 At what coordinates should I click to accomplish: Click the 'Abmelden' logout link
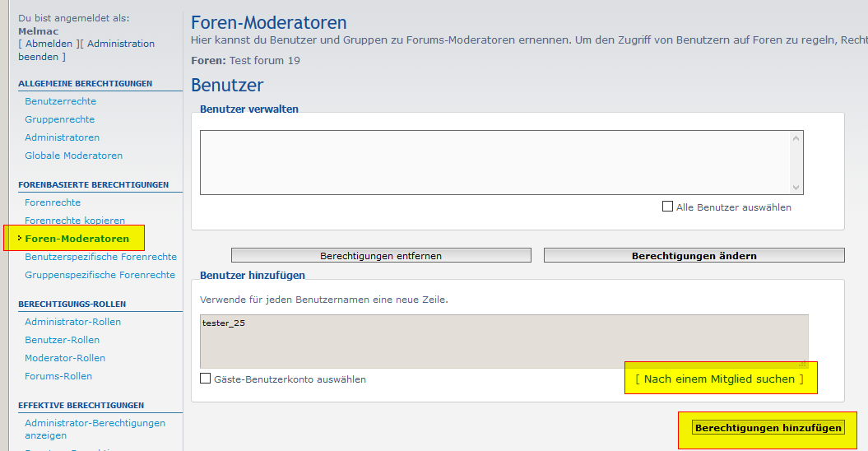point(48,44)
